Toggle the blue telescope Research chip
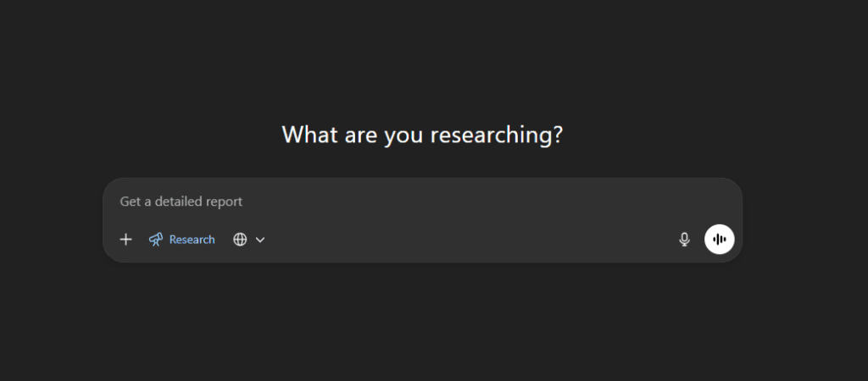Image resolution: width=868 pixels, height=381 pixels. (181, 240)
